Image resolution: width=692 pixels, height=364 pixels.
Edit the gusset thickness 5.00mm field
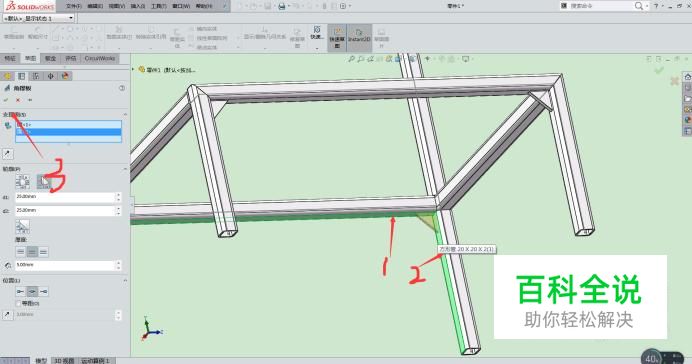(x=65, y=265)
